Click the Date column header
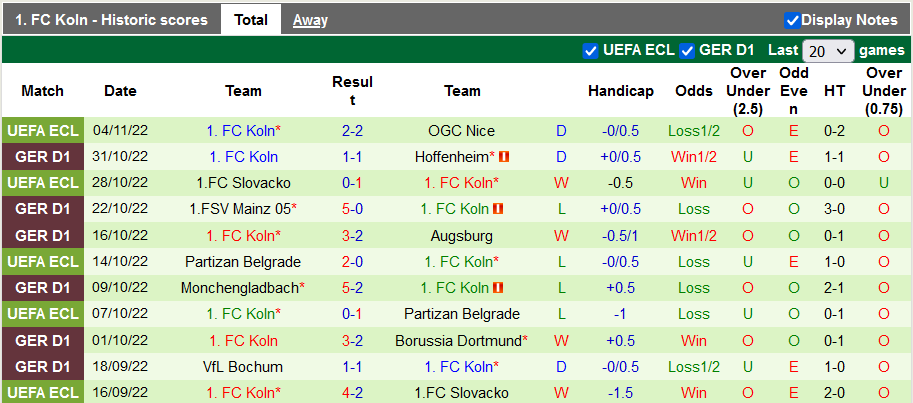913x403 pixels. click(120, 91)
